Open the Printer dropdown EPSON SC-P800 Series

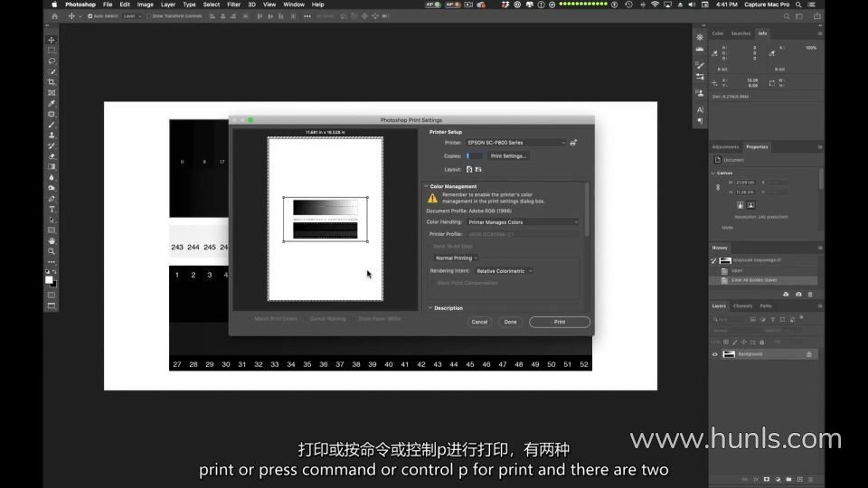click(516, 142)
